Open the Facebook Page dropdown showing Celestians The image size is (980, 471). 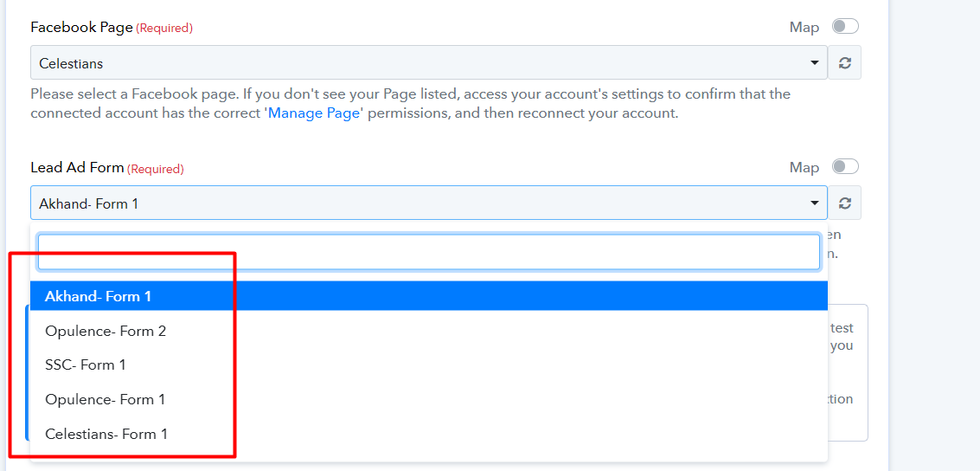(429, 62)
